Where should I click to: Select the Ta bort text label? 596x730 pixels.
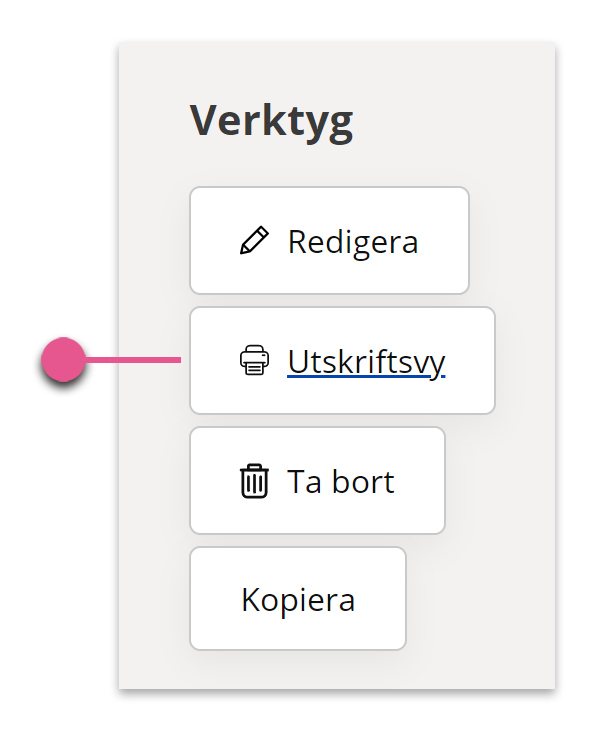(x=341, y=481)
